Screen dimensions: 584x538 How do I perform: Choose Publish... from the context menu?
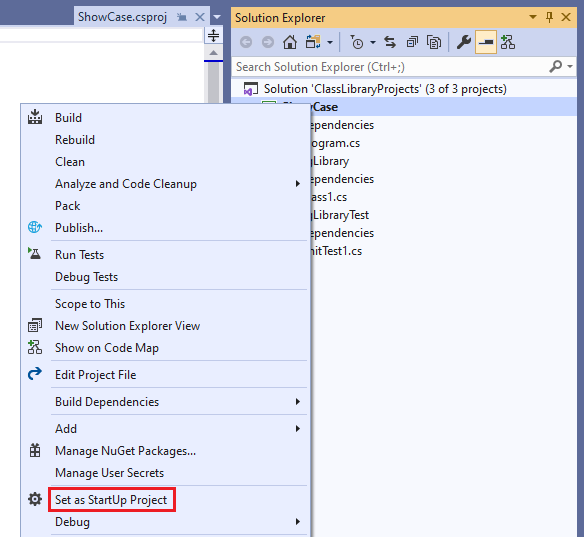click(79, 228)
